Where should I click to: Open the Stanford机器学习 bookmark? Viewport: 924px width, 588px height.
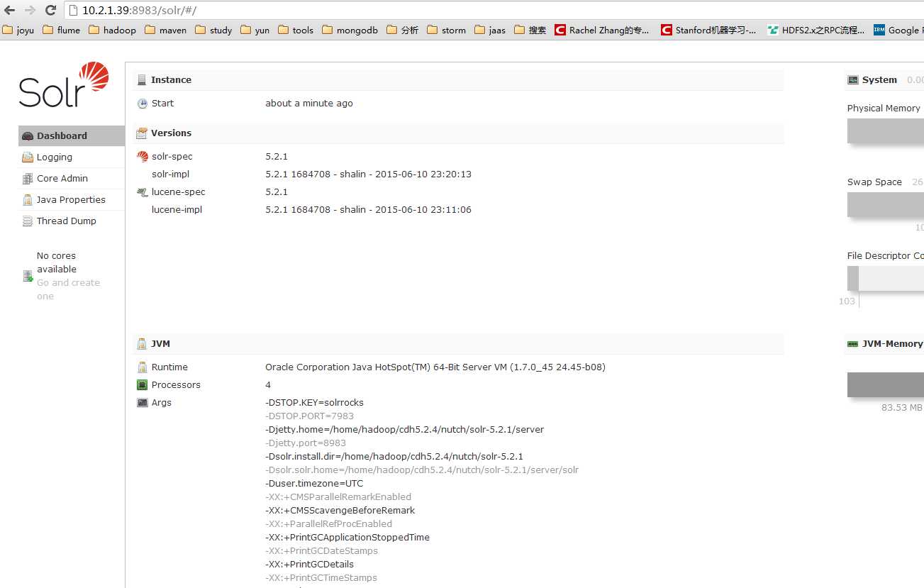click(709, 30)
